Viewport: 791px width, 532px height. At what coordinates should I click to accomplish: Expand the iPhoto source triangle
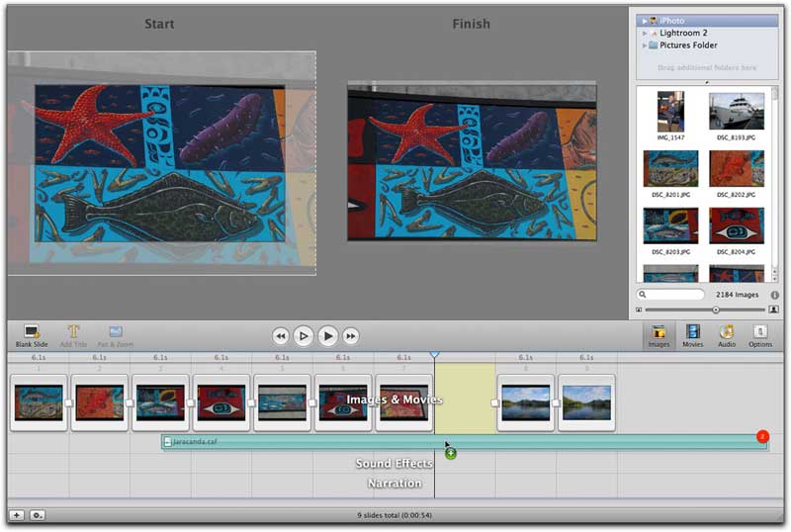(645, 21)
